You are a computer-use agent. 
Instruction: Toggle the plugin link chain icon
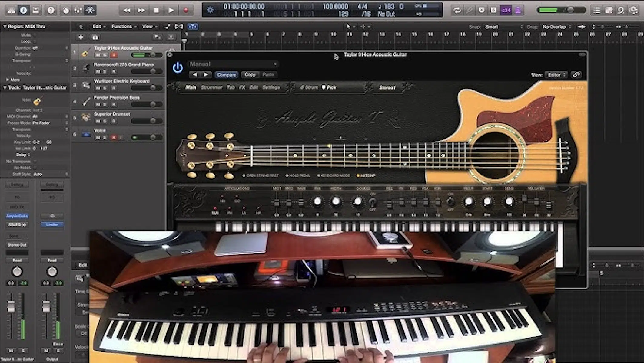576,75
